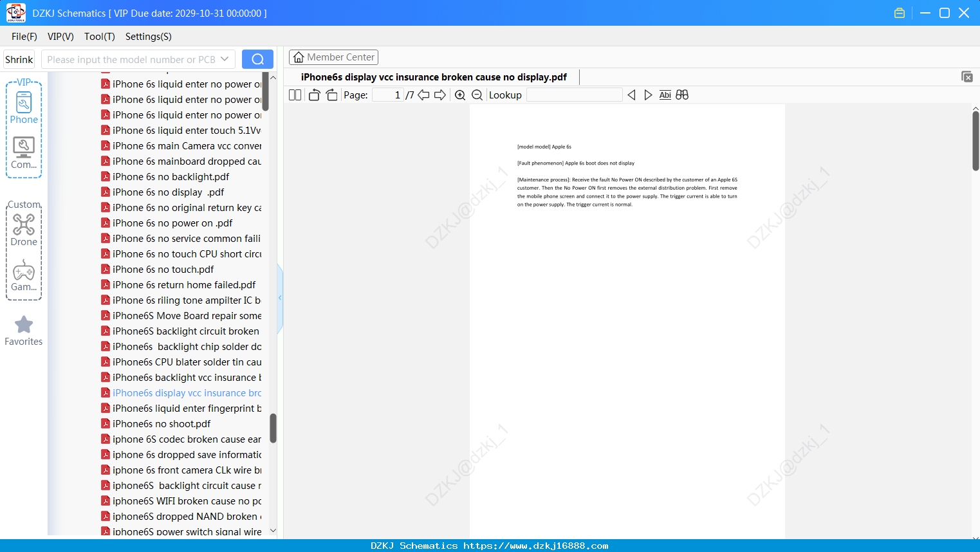The image size is (980, 552).
Task: Go to the next PDF page arrow
Action: point(440,95)
